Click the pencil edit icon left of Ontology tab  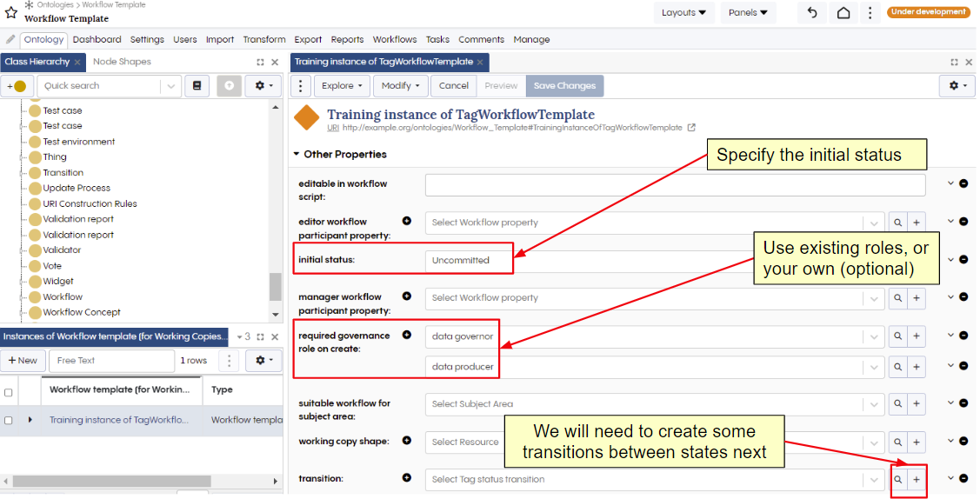click(10, 39)
